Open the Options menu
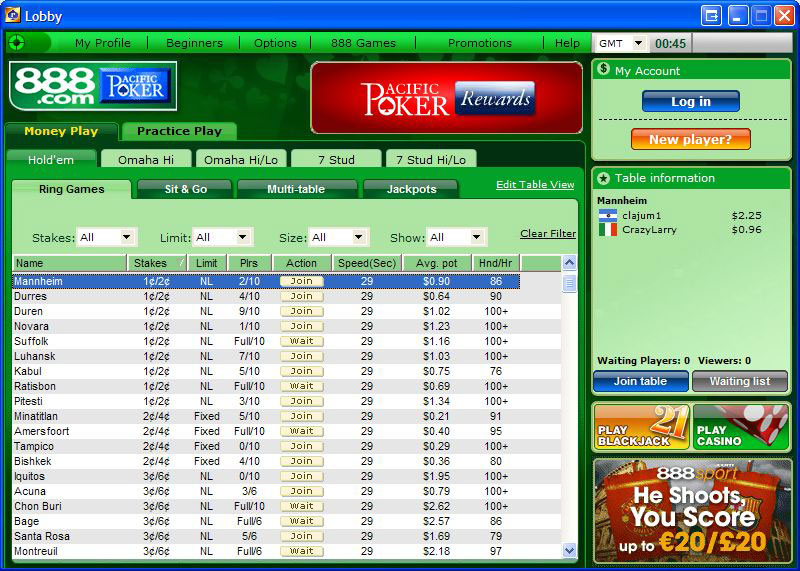800x571 pixels. (x=275, y=43)
